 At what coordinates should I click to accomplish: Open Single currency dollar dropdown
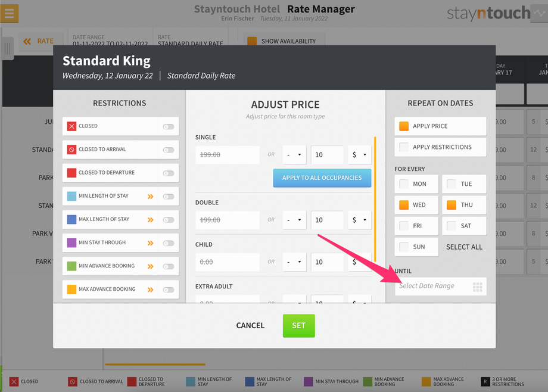(x=360, y=155)
